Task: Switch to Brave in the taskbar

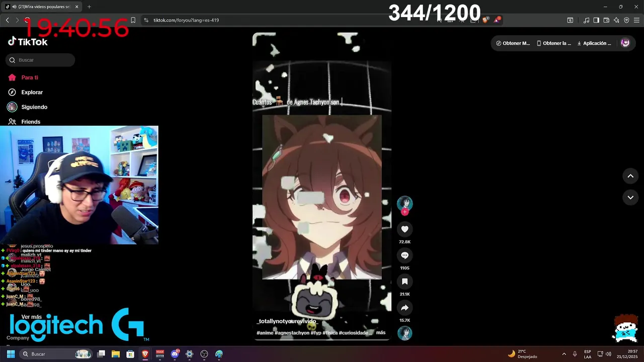Action: pyautogui.click(x=145, y=354)
